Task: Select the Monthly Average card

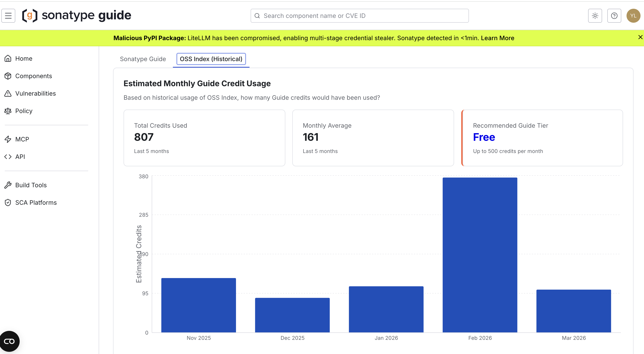Action: tap(373, 138)
